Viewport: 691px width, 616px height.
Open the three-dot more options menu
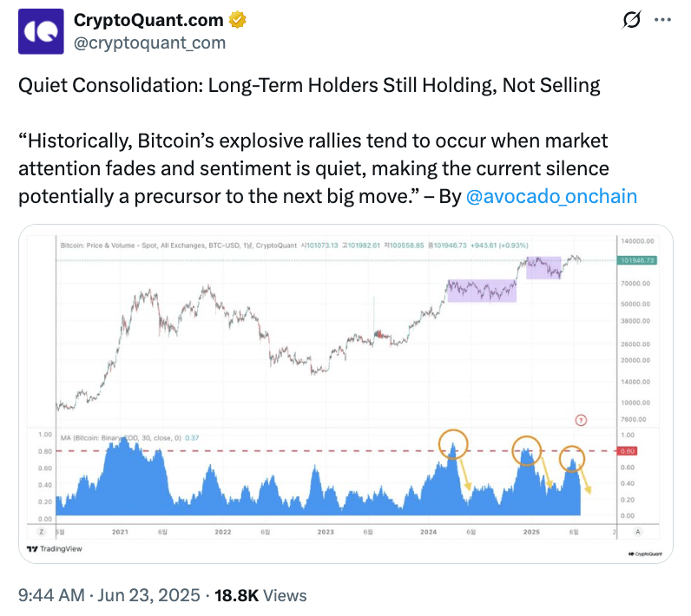[x=661, y=20]
